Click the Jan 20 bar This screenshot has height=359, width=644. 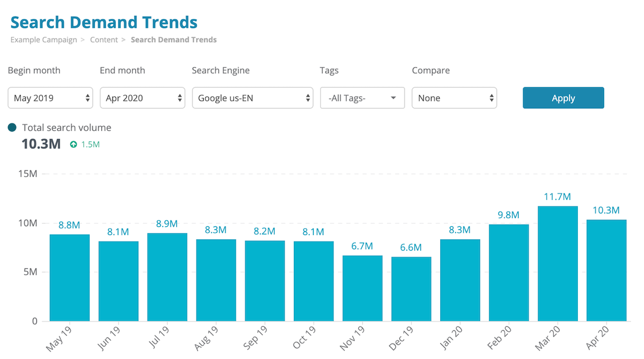pyautogui.click(x=460, y=280)
